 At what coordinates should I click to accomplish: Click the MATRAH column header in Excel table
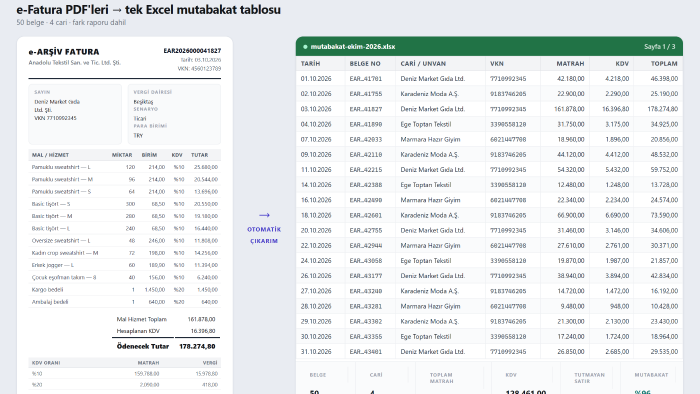[570, 63]
